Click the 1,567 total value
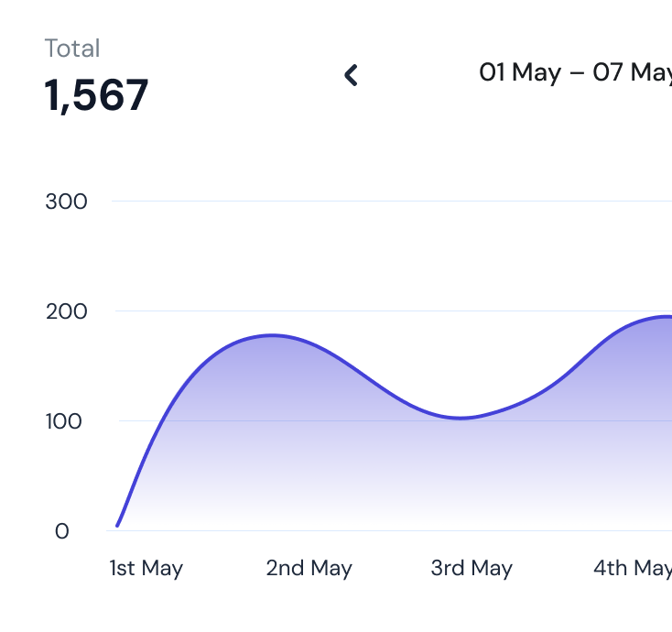 96,95
